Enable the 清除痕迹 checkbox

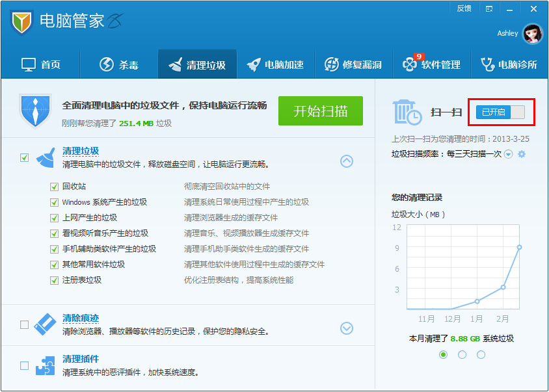coord(25,324)
